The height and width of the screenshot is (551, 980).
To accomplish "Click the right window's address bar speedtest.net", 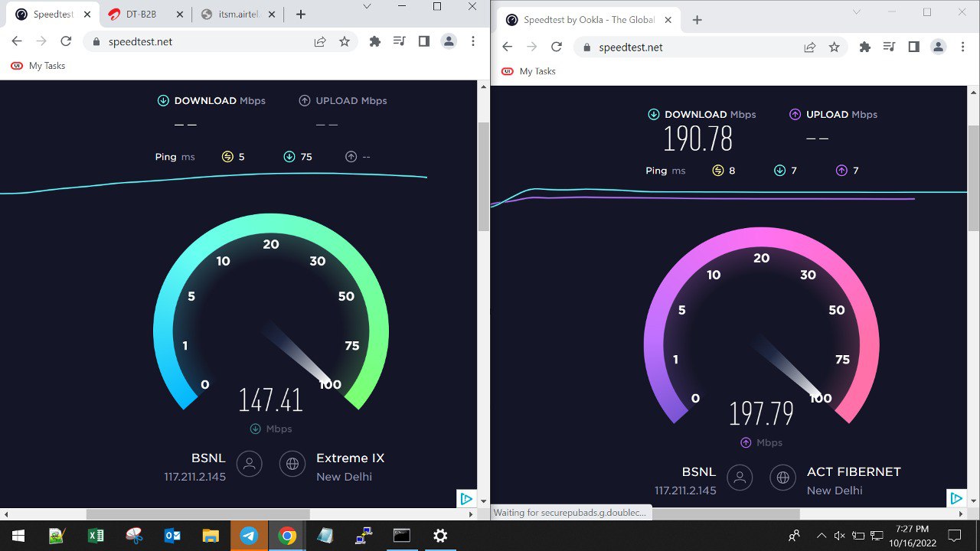I will pos(630,47).
